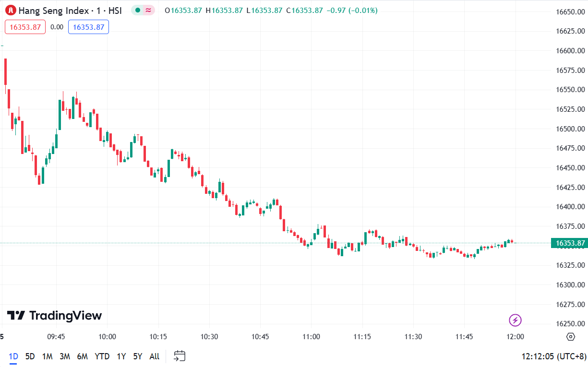Open the UTC+8 timezone menu
This screenshot has width=588, height=367.
click(x=554, y=356)
